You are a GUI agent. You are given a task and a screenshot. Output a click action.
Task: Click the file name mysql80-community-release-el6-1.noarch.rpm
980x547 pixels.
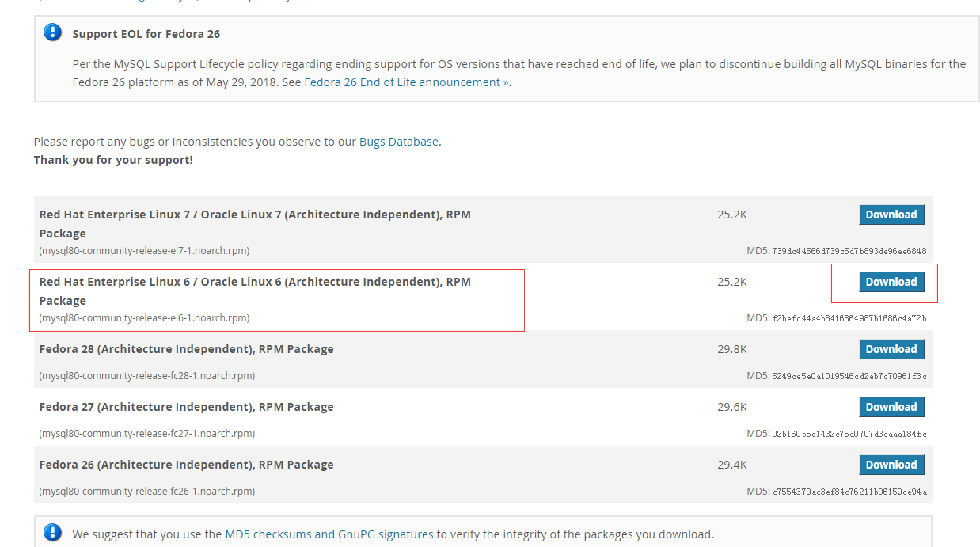click(x=144, y=318)
